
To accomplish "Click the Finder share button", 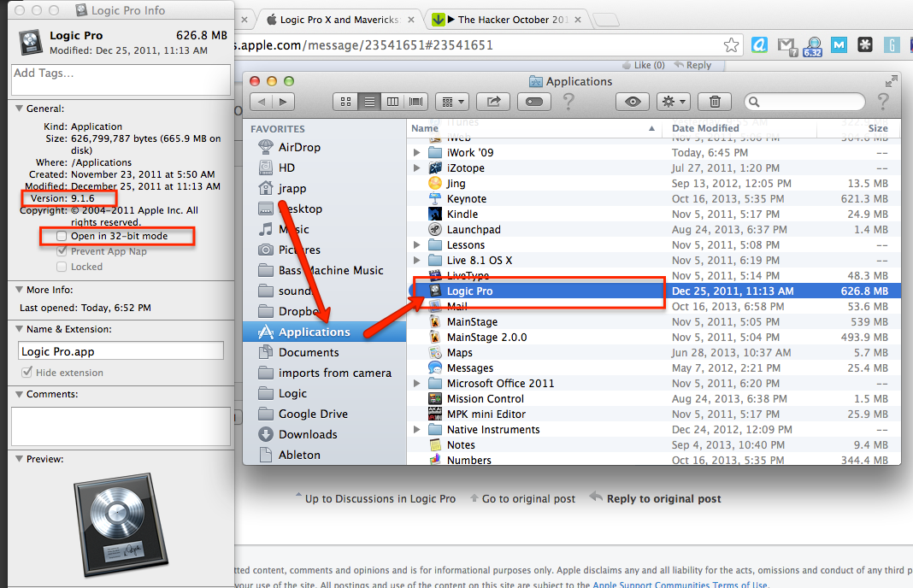I will click(x=493, y=102).
